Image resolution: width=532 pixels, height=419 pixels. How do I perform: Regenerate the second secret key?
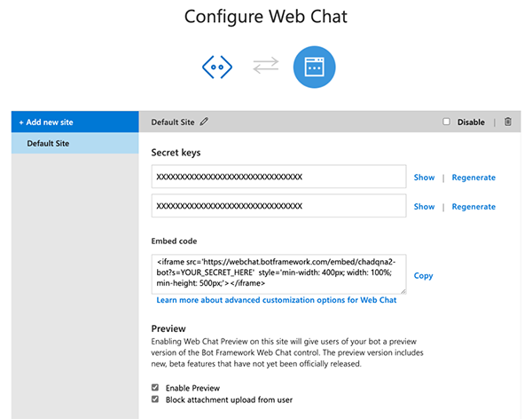[x=473, y=206]
